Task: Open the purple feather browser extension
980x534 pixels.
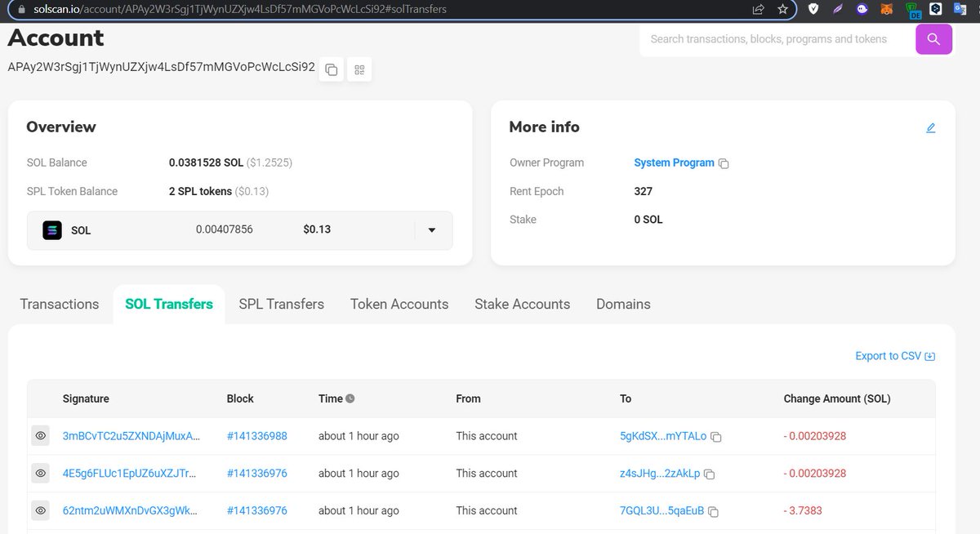Action: pos(837,9)
